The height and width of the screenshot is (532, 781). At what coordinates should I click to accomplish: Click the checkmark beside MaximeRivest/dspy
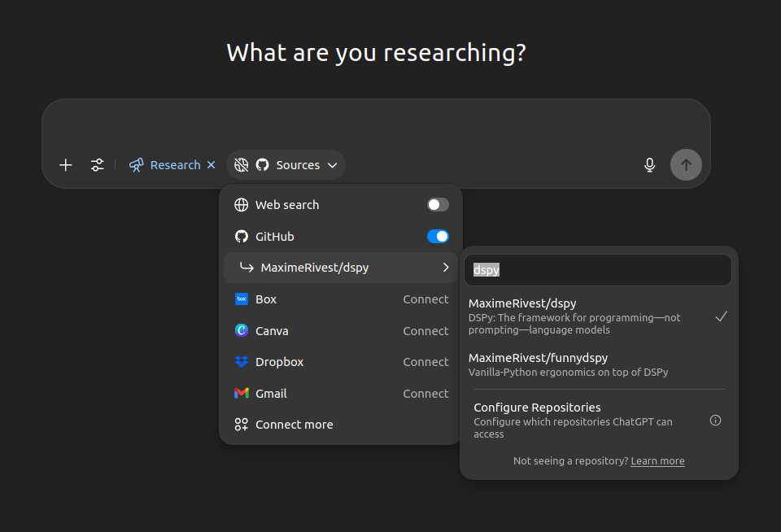(722, 316)
